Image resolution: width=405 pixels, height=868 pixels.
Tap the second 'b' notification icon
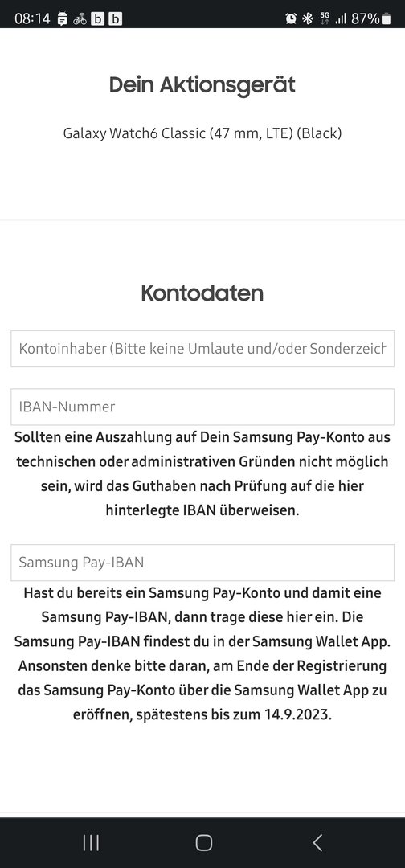point(115,18)
